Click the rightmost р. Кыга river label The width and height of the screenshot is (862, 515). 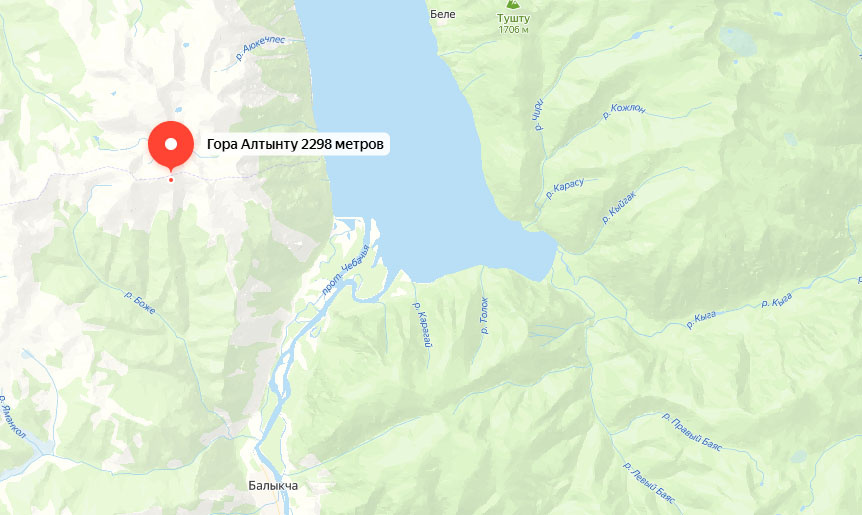[x=777, y=300]
